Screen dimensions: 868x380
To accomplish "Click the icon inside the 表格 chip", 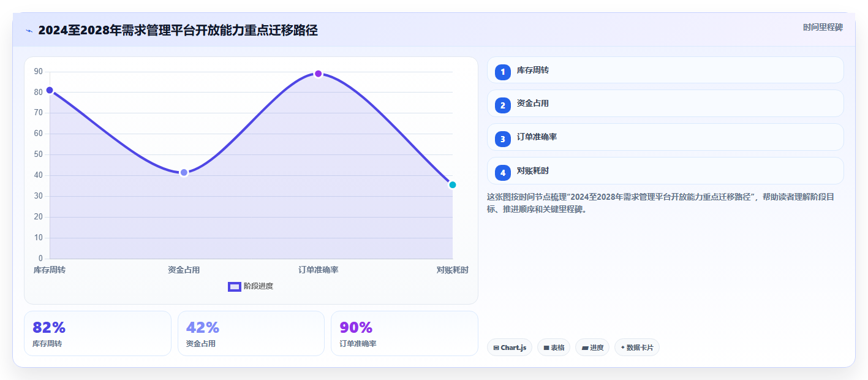I will pos(546,348).
